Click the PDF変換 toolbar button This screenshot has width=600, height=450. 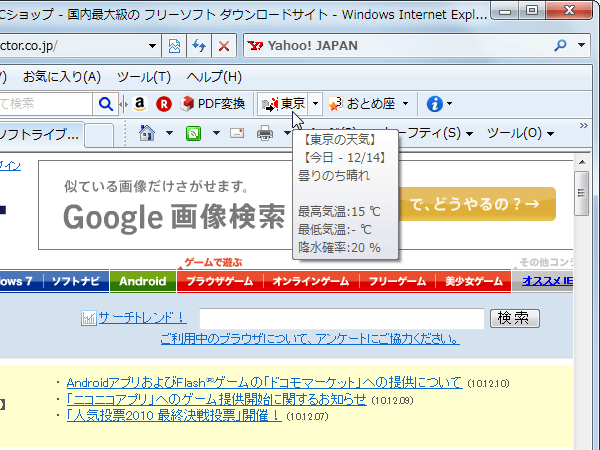[213, 104]
